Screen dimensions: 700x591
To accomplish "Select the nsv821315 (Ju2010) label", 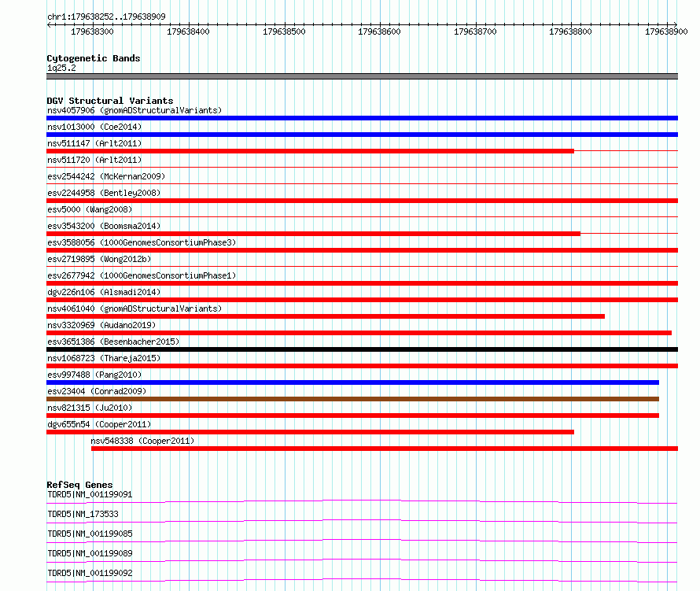I will pos(90,408).
